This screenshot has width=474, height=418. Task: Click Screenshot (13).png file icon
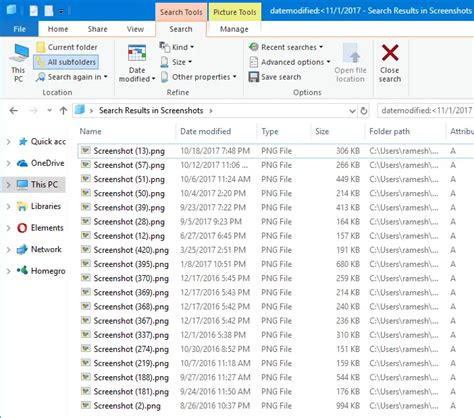86,150
